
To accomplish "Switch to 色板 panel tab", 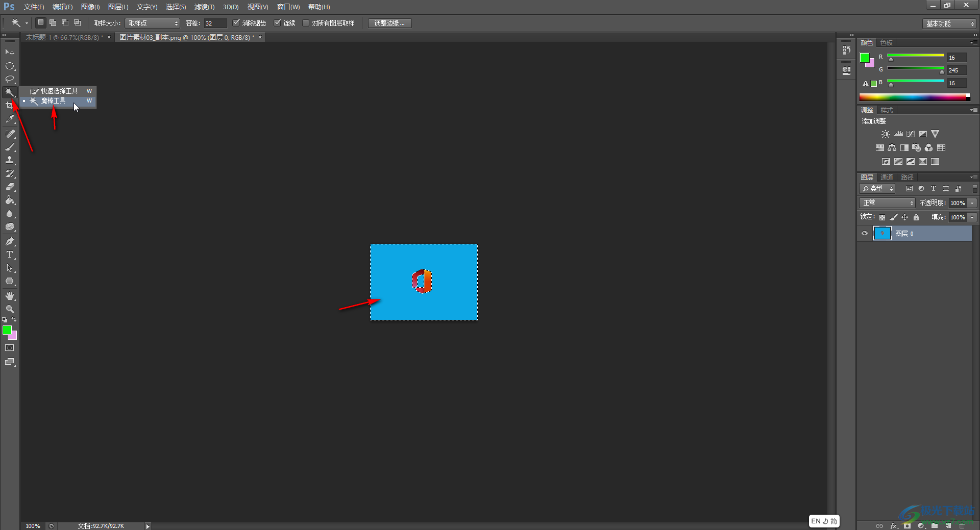I will click(x=886, y=43).
